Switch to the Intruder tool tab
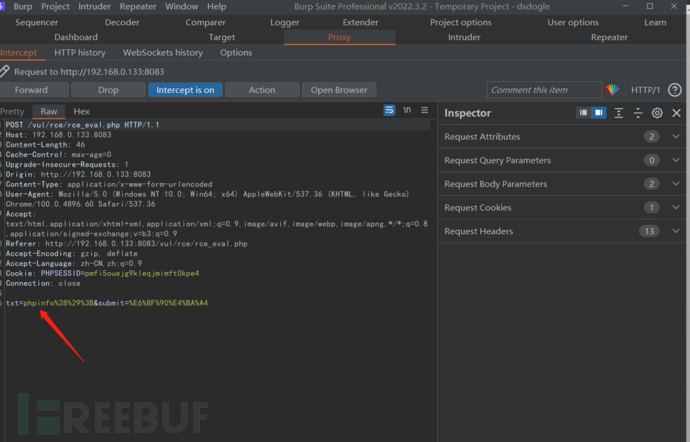The image size is (690, 442). tap(464, 37)
